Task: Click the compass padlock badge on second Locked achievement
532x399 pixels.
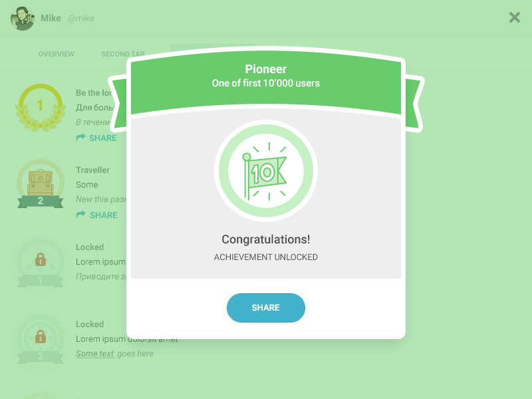Action: coord(40,336)
